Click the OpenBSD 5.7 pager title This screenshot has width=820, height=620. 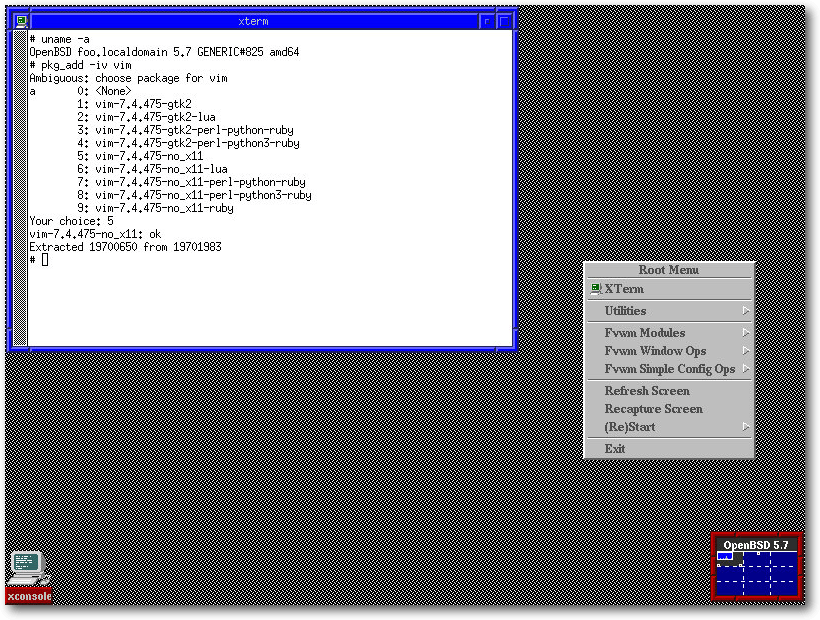click(x=756, y=545)
